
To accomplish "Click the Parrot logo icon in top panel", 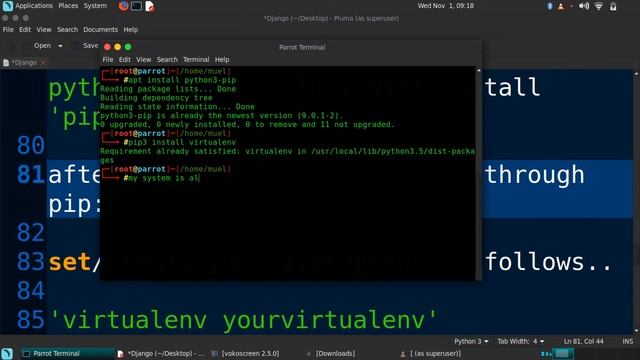I will coord(7,6).
